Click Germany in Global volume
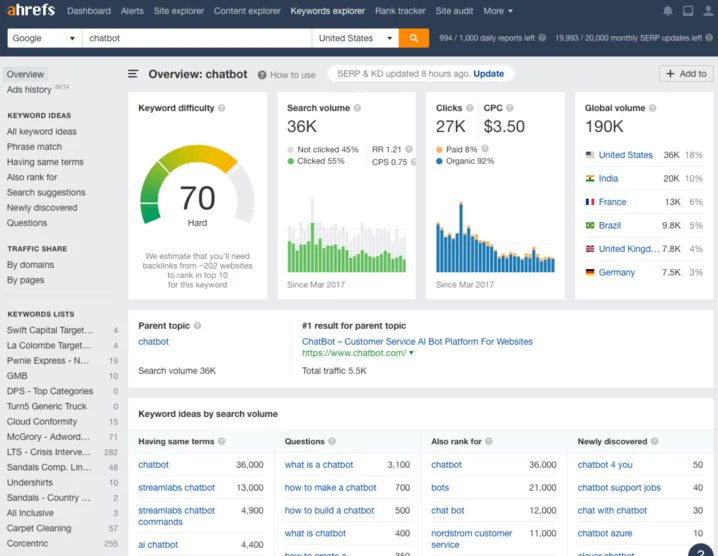This screenshot has width=718, height=556. click(616, 273)
